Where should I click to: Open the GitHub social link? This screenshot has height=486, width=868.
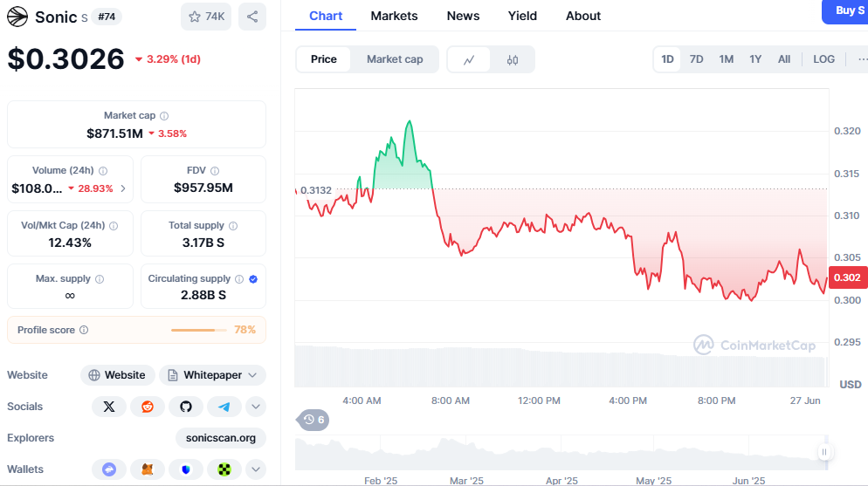pos(186,407)
